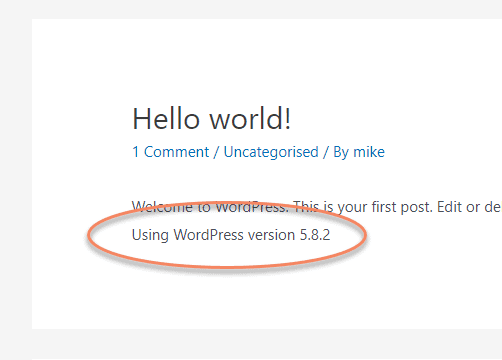
Task: Open author link "mike"
Action: (369, 152)
